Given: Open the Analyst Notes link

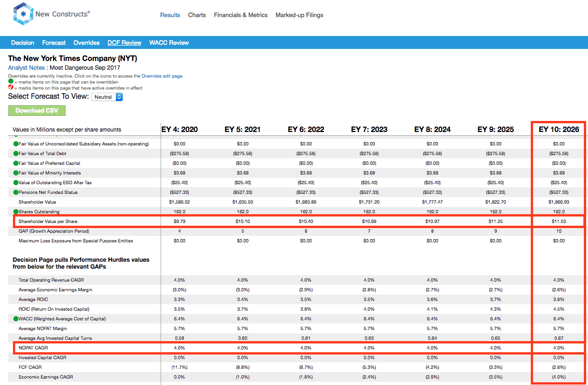Looking at the screenshot, I should [26, 68].
